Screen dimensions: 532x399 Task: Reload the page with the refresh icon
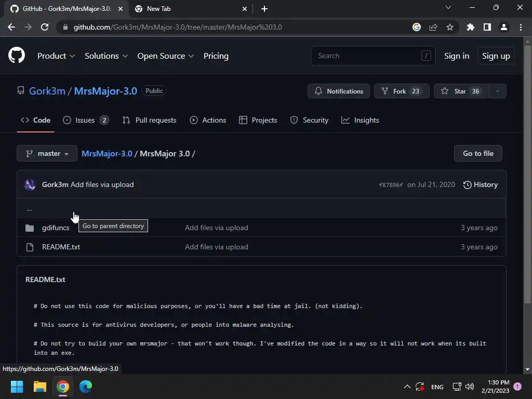click(45, 27)
